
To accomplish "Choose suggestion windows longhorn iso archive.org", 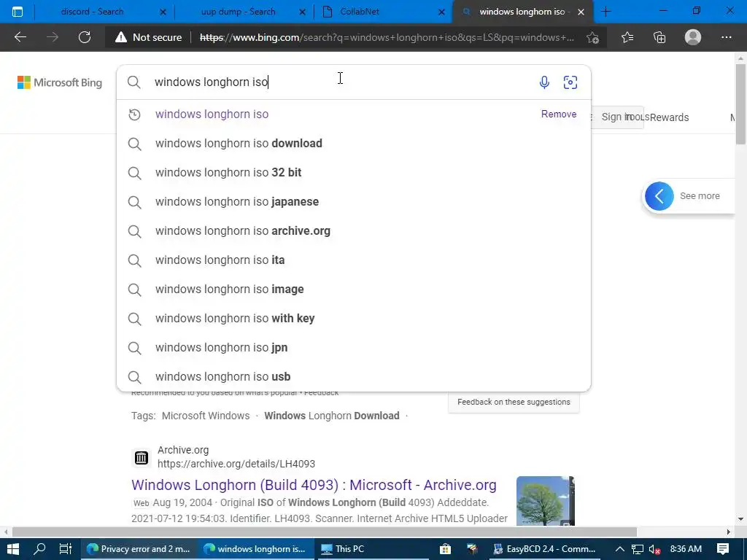I will click(354, 231).
